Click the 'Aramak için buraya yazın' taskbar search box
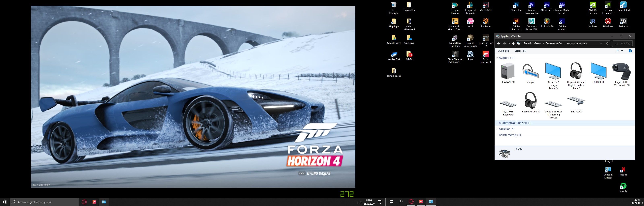644x206 pixels. point(44,202)
